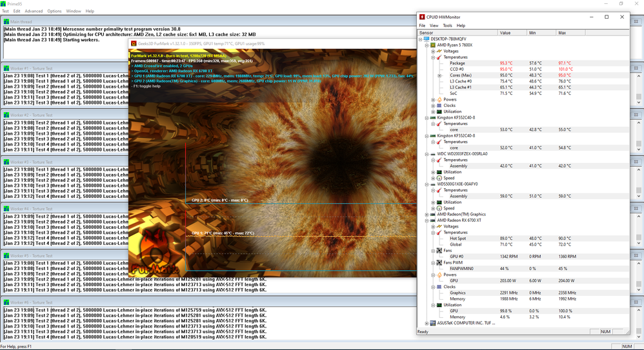This screenshot has width=644, height=350.
Task: Open the Tools menu in HWMonitor
Action: [447, 25]
